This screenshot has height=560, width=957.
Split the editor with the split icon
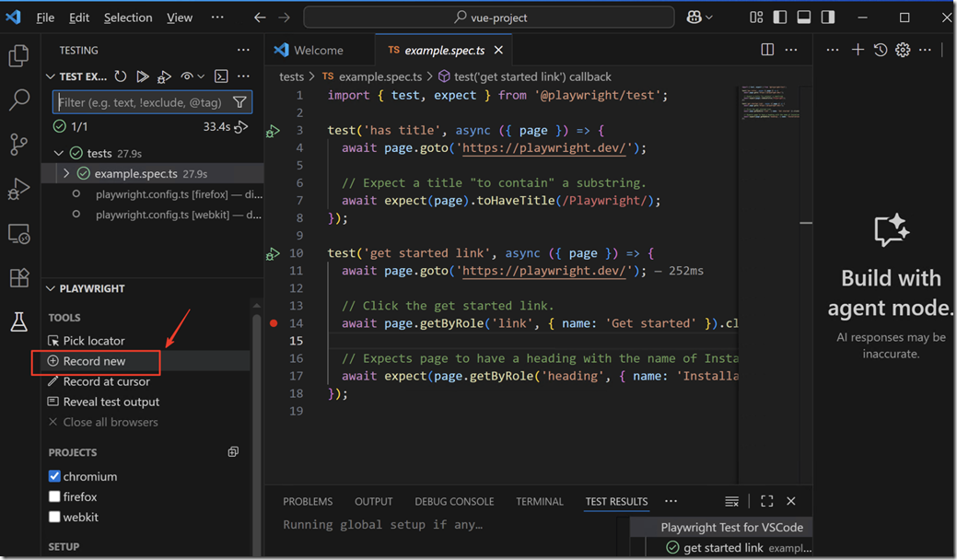click(767, 50)
